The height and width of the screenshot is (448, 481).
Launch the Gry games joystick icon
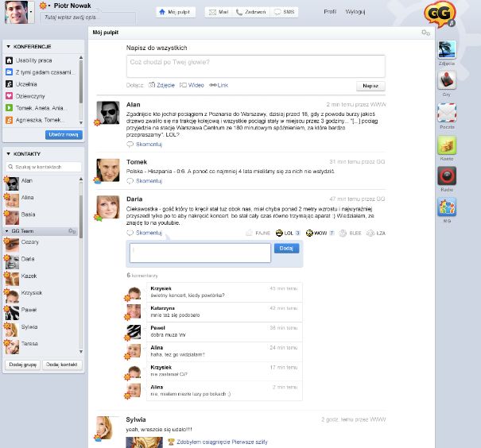447,80
